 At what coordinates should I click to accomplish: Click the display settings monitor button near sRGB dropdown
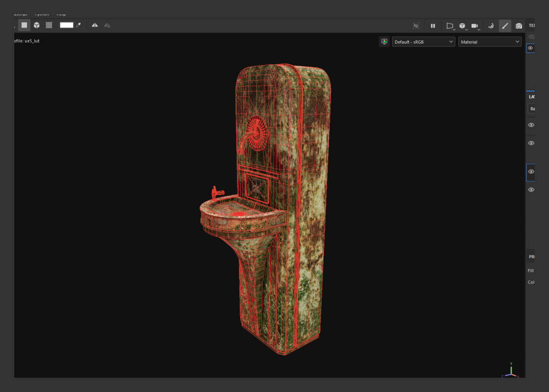tap(384, 42)
